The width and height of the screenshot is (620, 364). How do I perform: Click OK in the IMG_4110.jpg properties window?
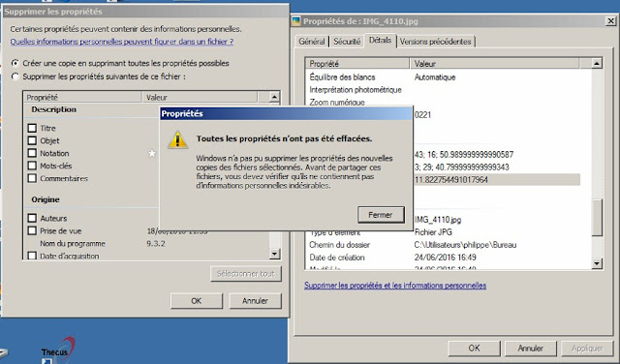[x=474, y=349]
